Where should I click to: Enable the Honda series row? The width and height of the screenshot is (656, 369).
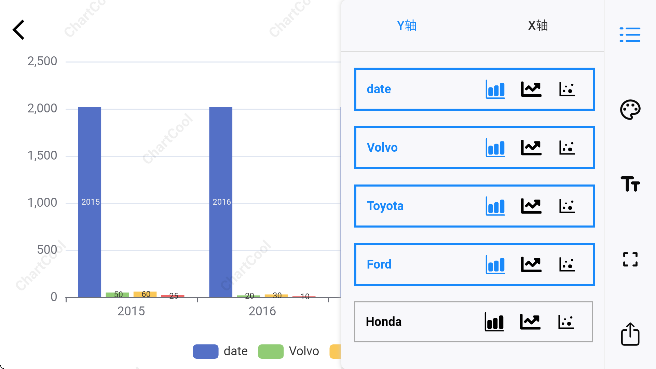473,322
